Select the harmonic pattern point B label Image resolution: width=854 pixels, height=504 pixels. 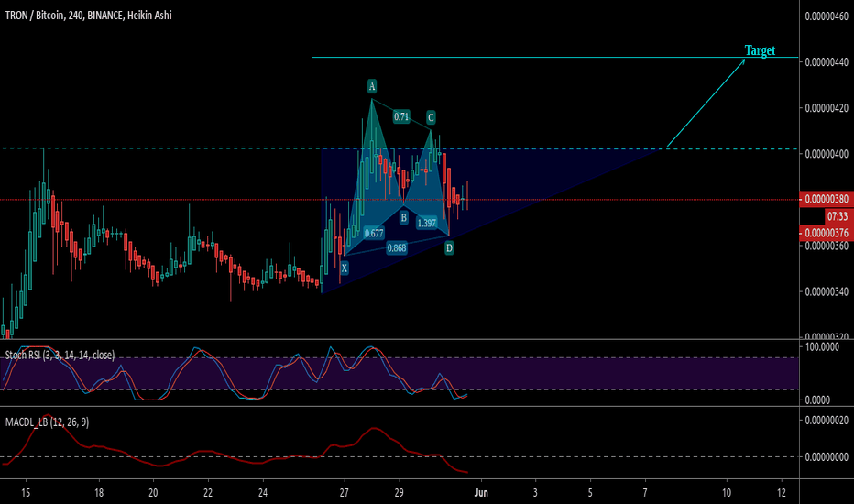coord(403,218)
